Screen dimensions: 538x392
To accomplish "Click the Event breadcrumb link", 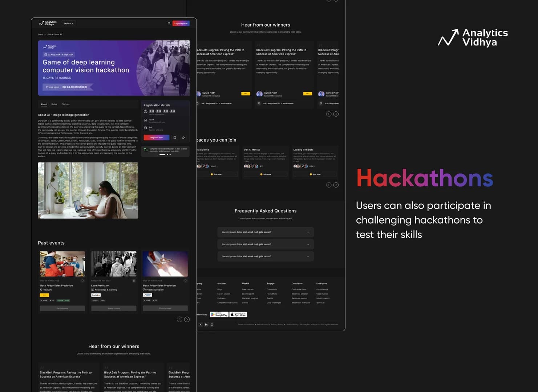I will pos(40,34).
